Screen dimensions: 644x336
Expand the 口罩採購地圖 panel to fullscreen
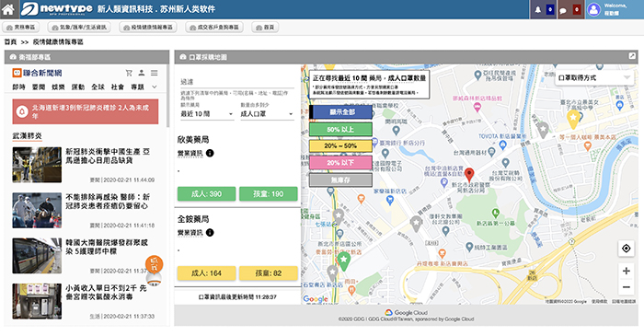coord(632,56)
